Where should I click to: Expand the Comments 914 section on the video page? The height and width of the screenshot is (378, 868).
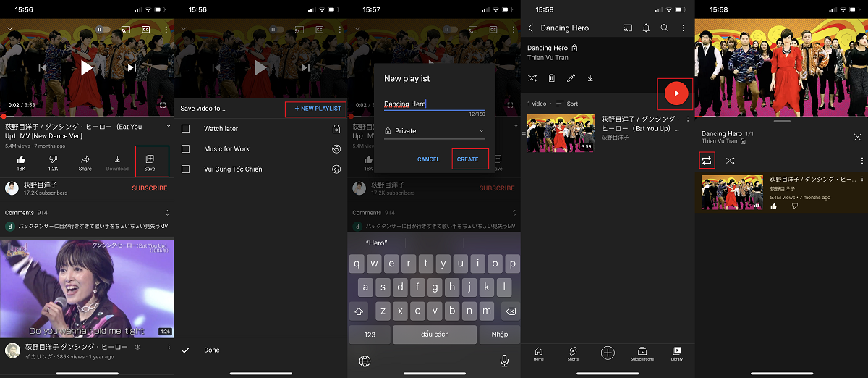168,213
